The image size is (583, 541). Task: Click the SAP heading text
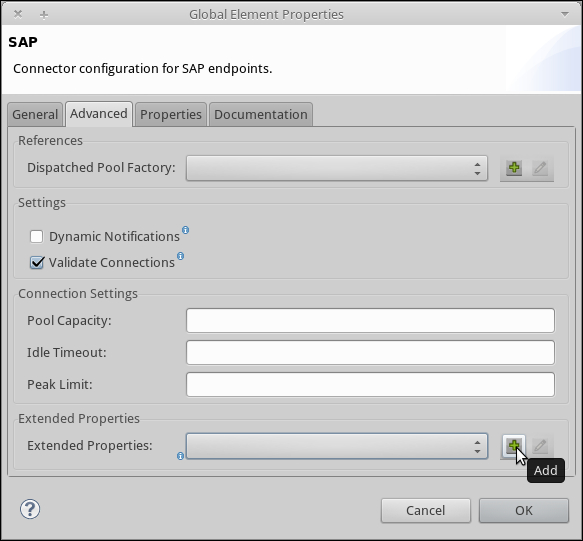[23, 42]
